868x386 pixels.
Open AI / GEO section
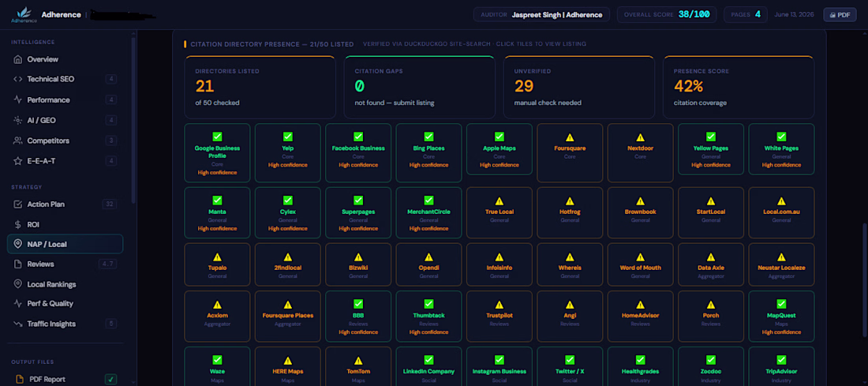(65, 120)
